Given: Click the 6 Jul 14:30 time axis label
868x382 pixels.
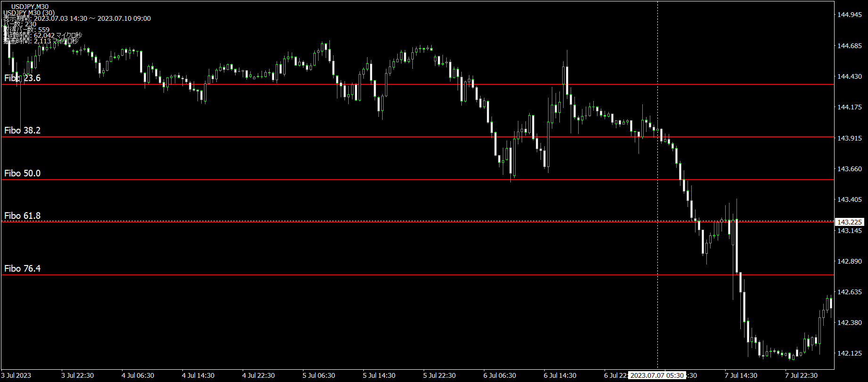Looking at the screenshot, I should click(x=560, y=375).
